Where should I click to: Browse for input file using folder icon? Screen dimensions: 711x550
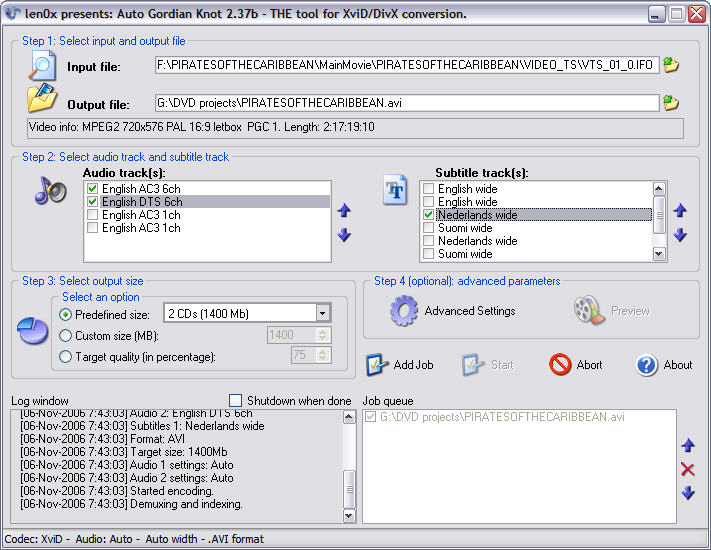[671, 65]
